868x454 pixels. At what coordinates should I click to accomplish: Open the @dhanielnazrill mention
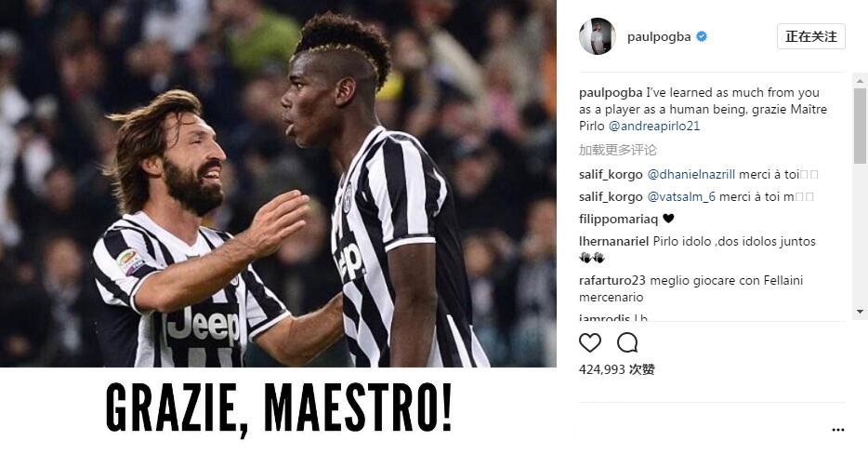[690, 174]
